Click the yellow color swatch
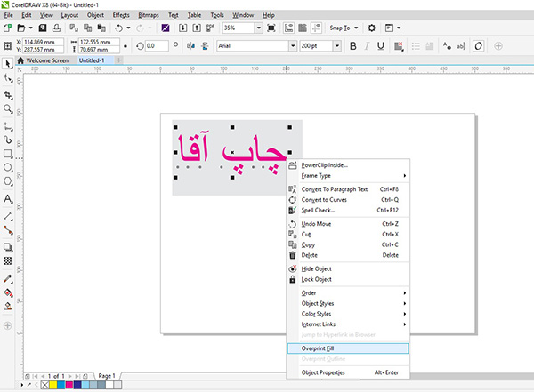Viewport: 534px width, 392px height. tap(53, 385)
